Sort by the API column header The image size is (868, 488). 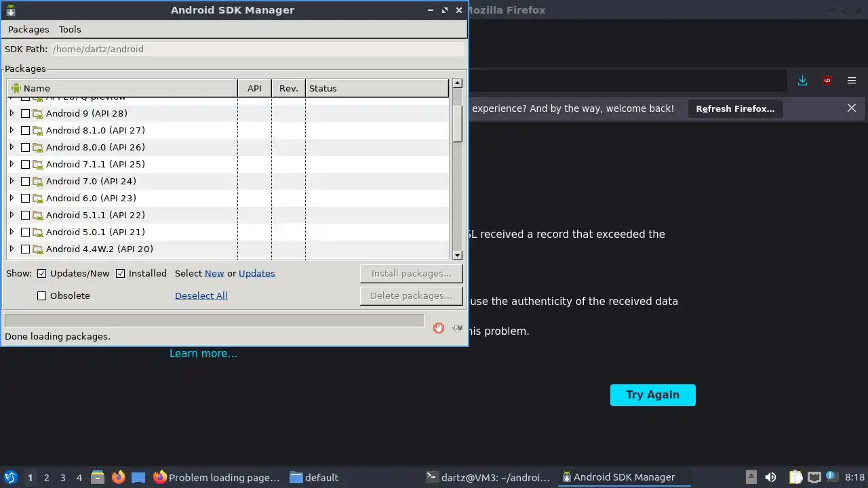254,88
